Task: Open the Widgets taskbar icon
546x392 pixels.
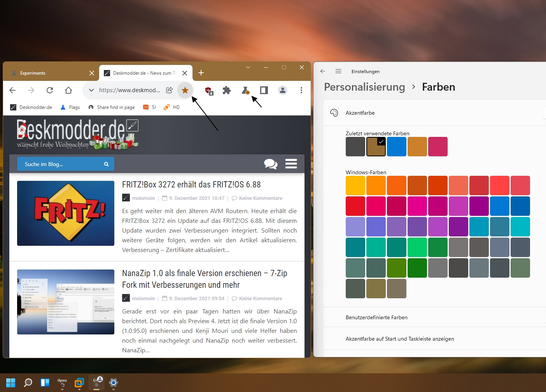Action: [45, 383]
